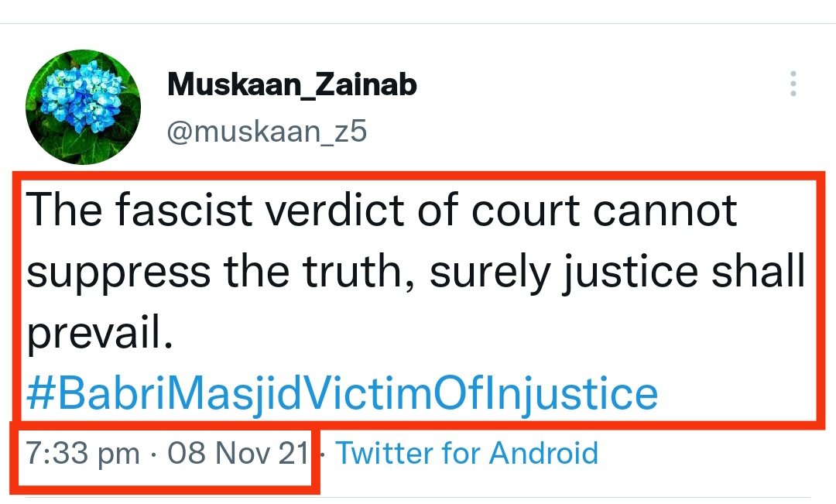
Task: Open the three-dot more options menu
Action: pos(793,84)
